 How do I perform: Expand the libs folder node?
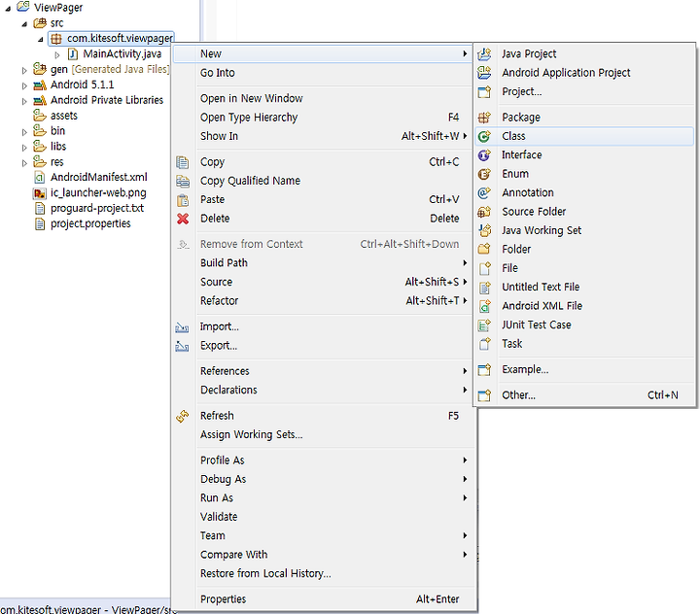24,148
